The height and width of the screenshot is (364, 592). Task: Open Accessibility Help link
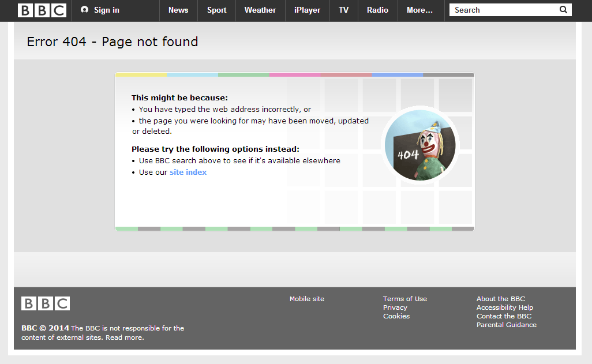[x=505, y=307]
